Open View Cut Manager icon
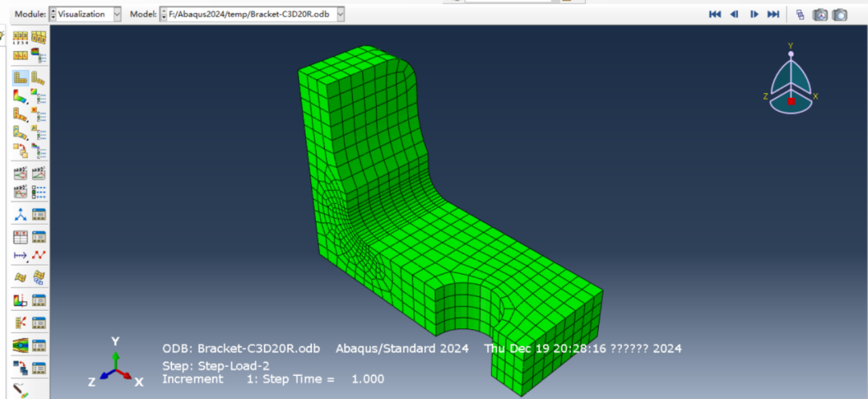The height and width of the screenshot is (399, 868). pyautogui.click(x=39, y=300)
